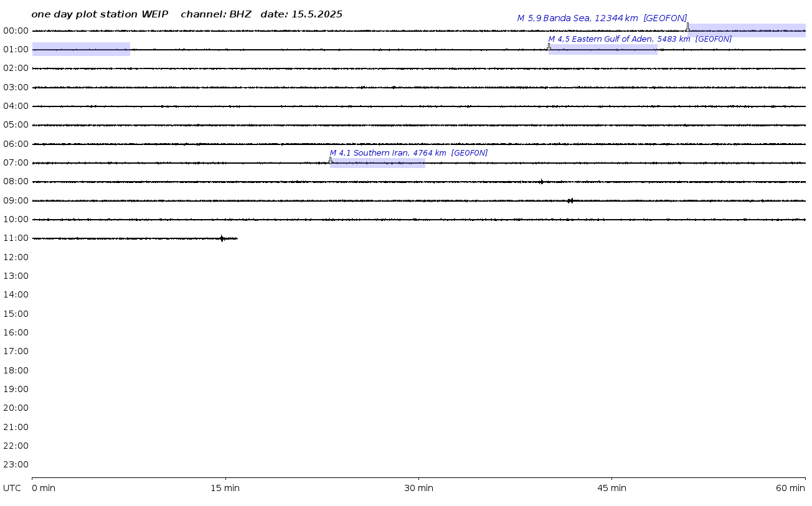Click the Southern Iran highlighted band
Screen dimensions: 812x506
click(x=377, y=163)
